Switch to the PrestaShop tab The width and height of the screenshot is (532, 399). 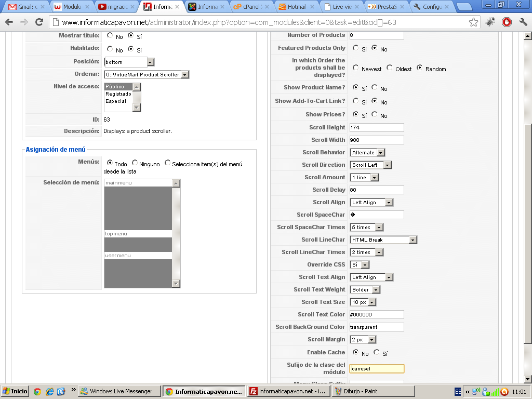386,6
